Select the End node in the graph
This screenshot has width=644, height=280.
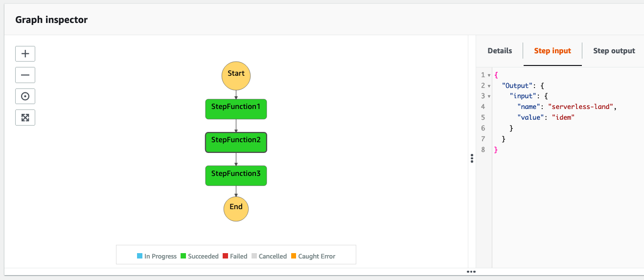tap(236, 208)
